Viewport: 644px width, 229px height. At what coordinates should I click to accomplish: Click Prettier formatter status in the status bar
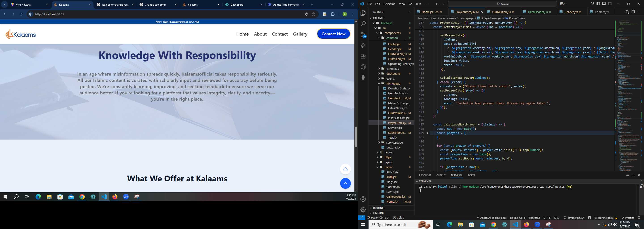(x=627, y=218)
